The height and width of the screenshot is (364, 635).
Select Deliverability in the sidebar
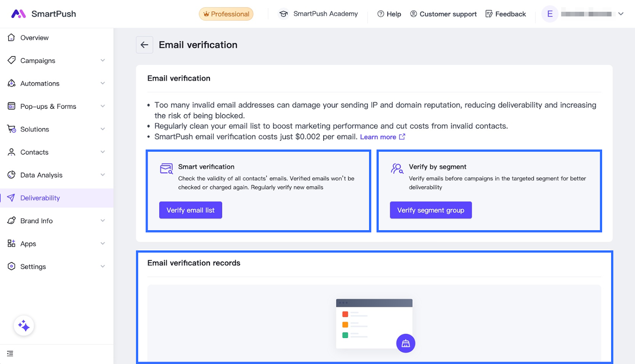[40, 198]
